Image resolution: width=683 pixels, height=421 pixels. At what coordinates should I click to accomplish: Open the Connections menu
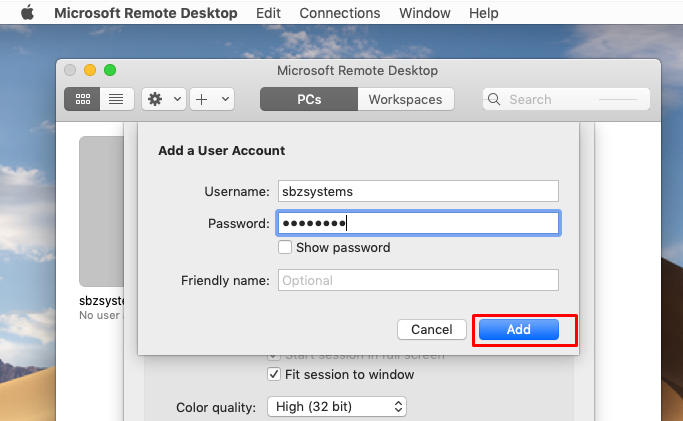tap(340, 13)
